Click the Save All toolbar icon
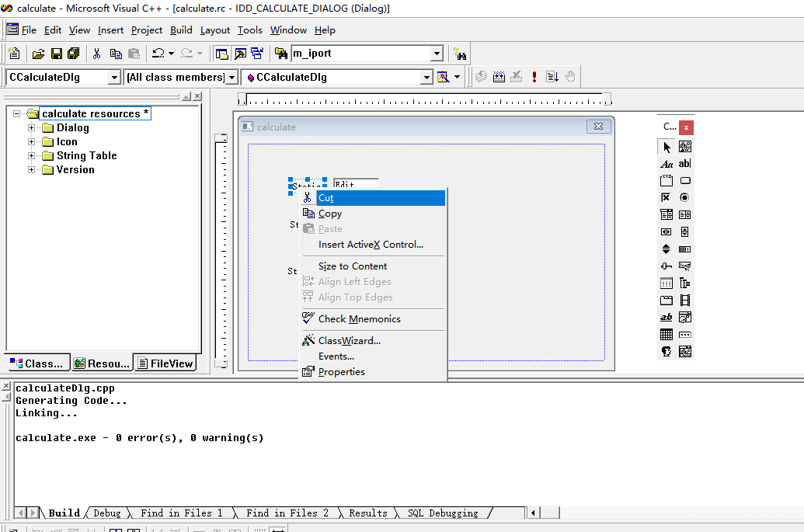The height and width of the screenshot is (532, 804). pyautogui.click(x=72, y=53)
